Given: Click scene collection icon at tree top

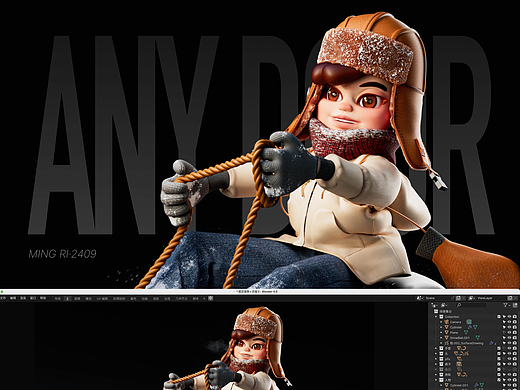Looking at the screenshot, I should point(436,311).
